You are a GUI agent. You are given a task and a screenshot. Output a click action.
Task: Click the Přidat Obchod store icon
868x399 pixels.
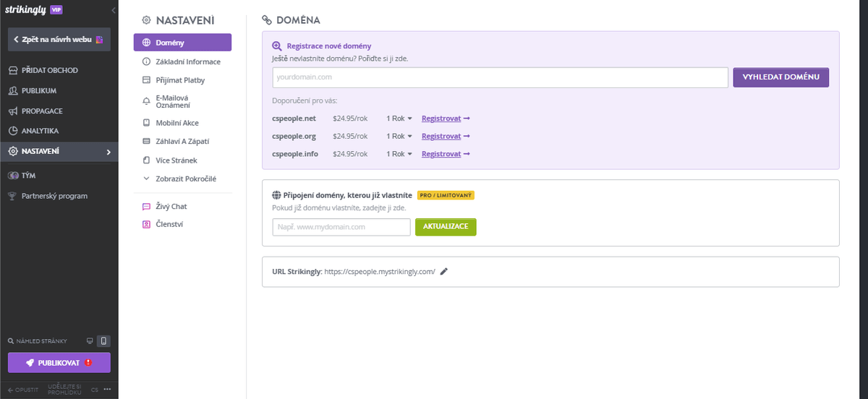[13, 70]
